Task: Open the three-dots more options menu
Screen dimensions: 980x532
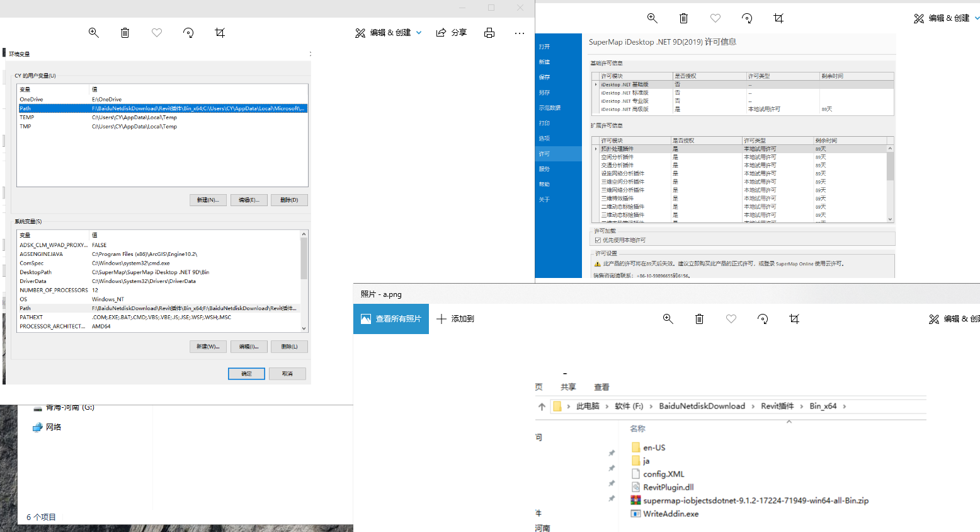Action: pos(519,33)
